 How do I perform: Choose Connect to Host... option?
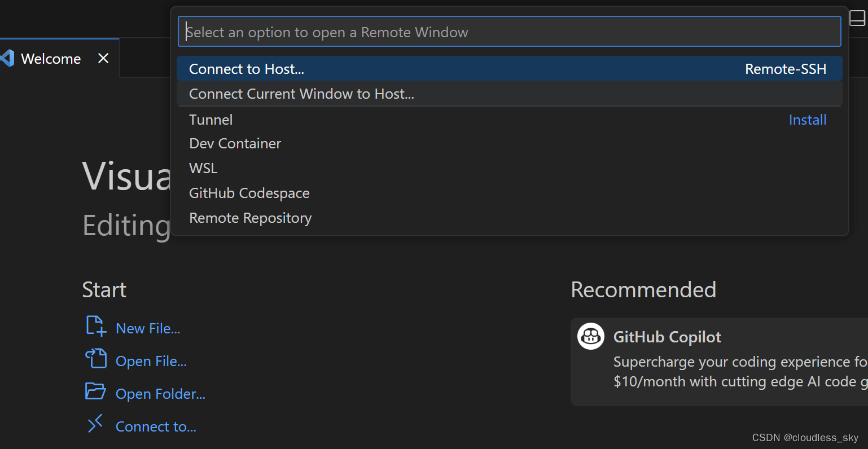[510, 69]
